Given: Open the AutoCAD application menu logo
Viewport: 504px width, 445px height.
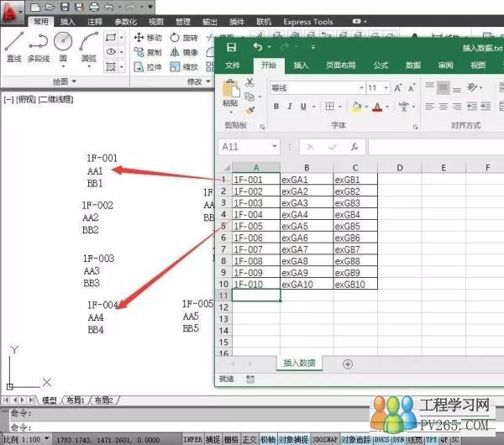Looking at the screenshot, I should click(x=11, y=13).
